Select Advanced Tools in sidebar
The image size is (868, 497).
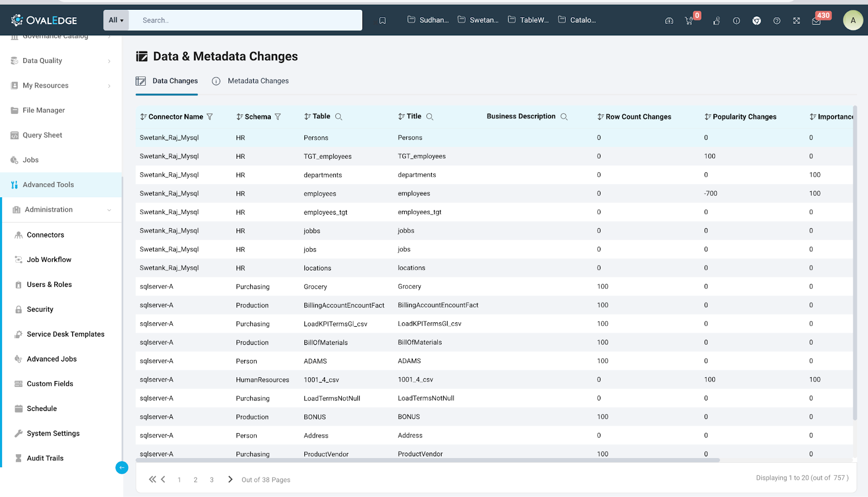[61, 185]
